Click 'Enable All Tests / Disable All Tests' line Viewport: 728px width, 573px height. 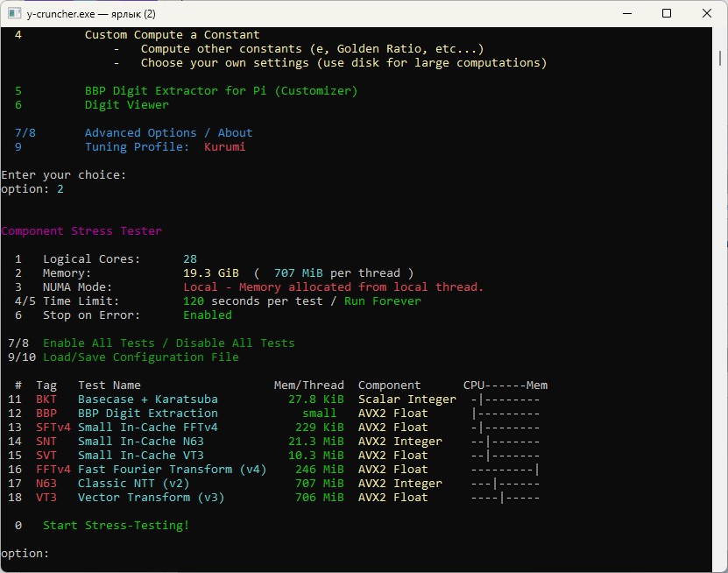pyautogui.click(x=169, y=343)
